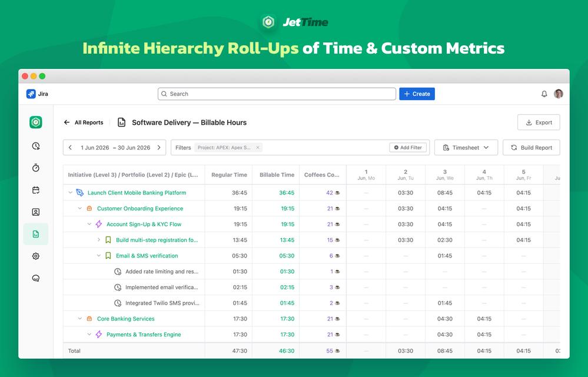Click the epic lightning icon for Account Sign-Up
Viewport: 588px width, 377px height.
tap(99, 224)
